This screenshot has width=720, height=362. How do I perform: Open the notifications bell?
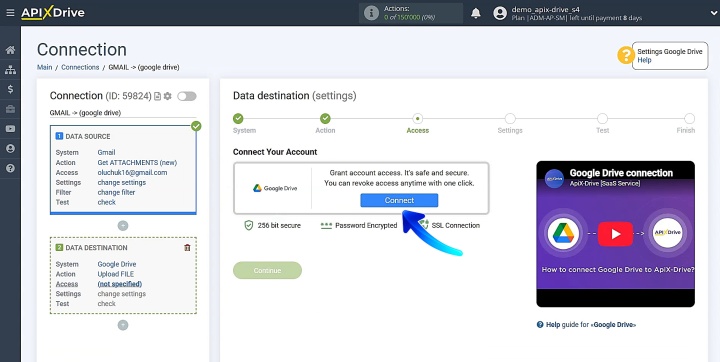pos(476,13)
